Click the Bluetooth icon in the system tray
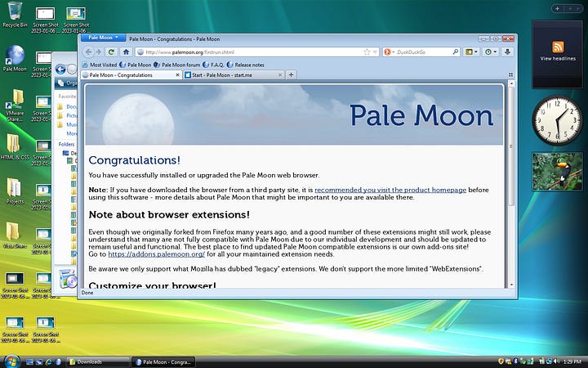588x368 pixels. pos(515,361)
